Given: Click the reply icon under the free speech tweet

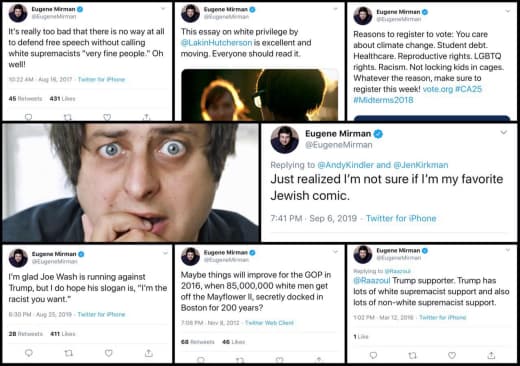Looking at the screenshot, I should pos(29,117).
